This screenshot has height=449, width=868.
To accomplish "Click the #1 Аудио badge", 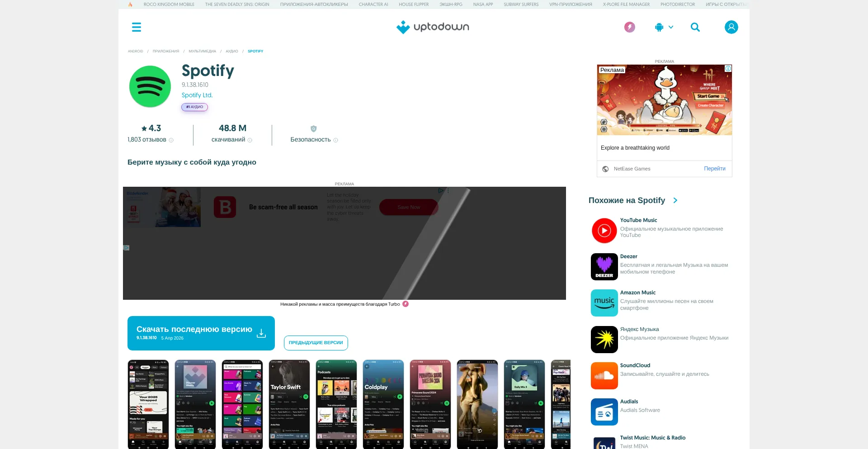I will [195, 107].
